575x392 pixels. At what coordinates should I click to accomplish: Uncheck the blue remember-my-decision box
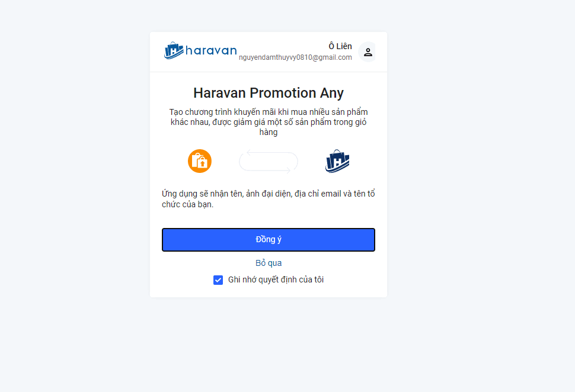tap(218, 280)
